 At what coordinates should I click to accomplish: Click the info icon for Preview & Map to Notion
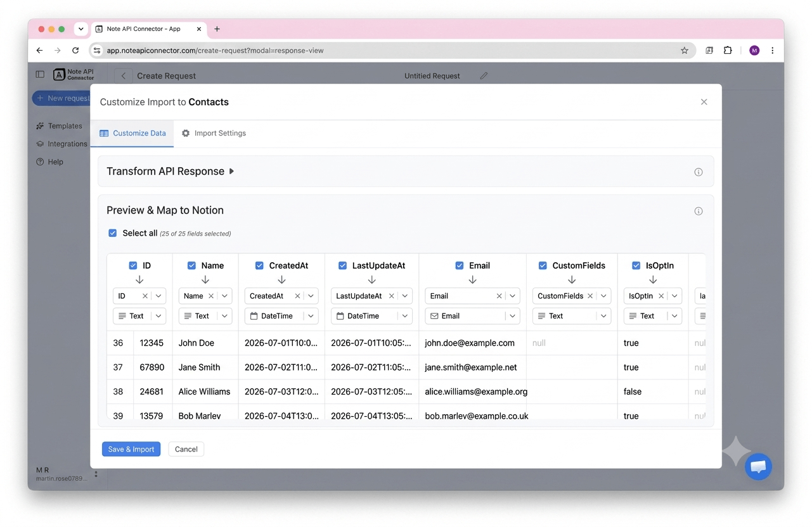(699, 212)
